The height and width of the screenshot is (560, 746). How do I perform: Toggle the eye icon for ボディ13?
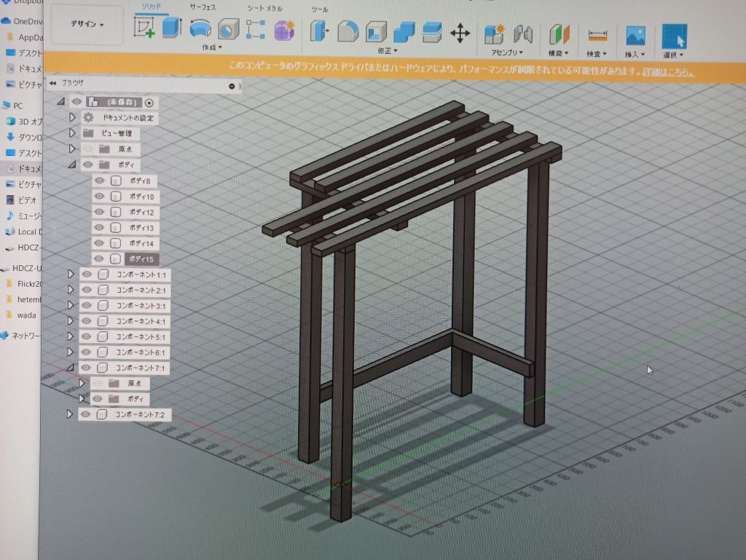[100, 228]
